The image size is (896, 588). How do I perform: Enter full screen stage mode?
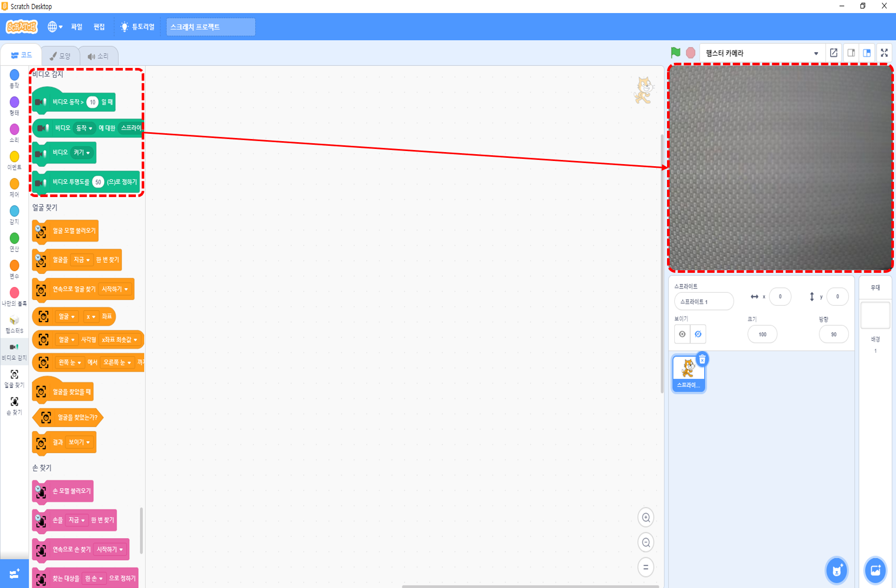click(884, 53)
